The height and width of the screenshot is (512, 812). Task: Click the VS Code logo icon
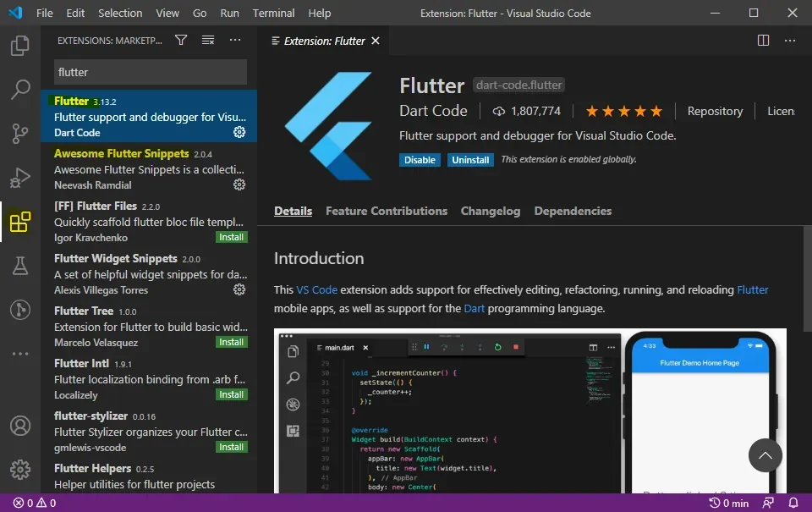pyautogui.click(x=15, y=13)
